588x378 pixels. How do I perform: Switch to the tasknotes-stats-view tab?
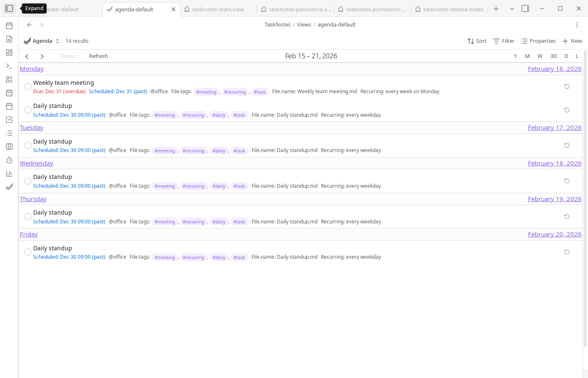pos(218,9)
